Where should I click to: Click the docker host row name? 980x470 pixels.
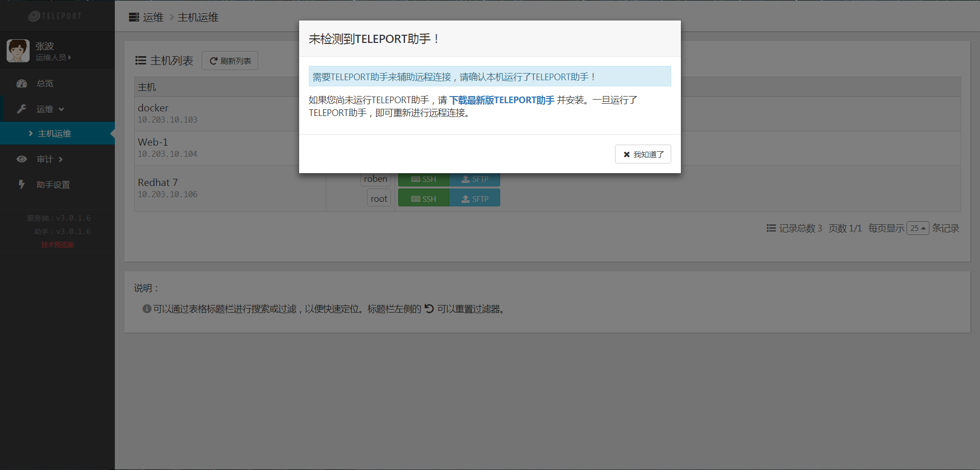pyautogui.click(x=153, y=108)
